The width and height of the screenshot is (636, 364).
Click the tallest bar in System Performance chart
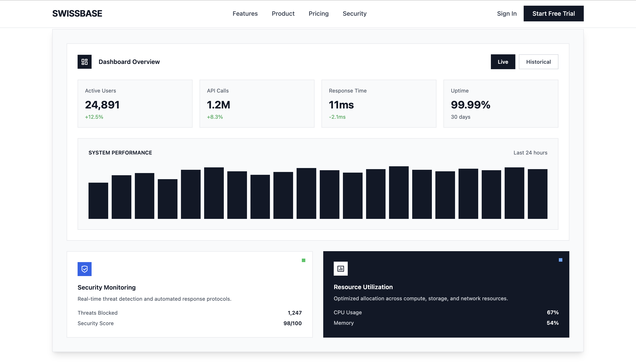398,192
